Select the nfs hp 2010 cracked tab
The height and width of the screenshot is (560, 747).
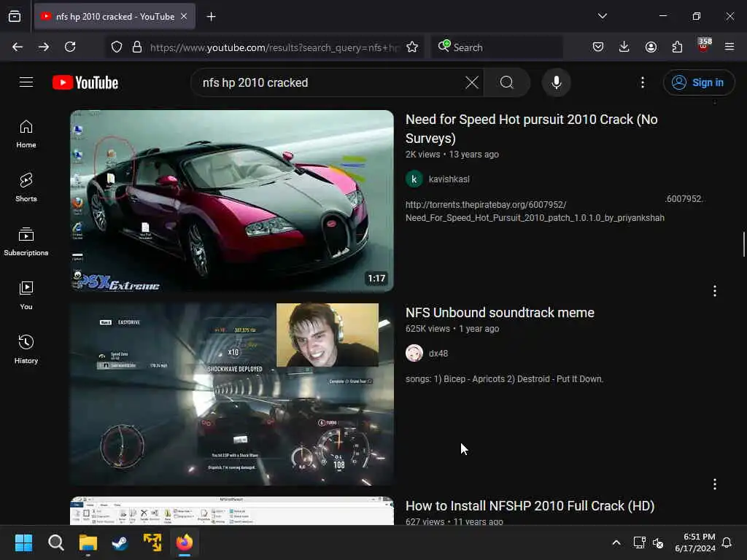point(115,16)
